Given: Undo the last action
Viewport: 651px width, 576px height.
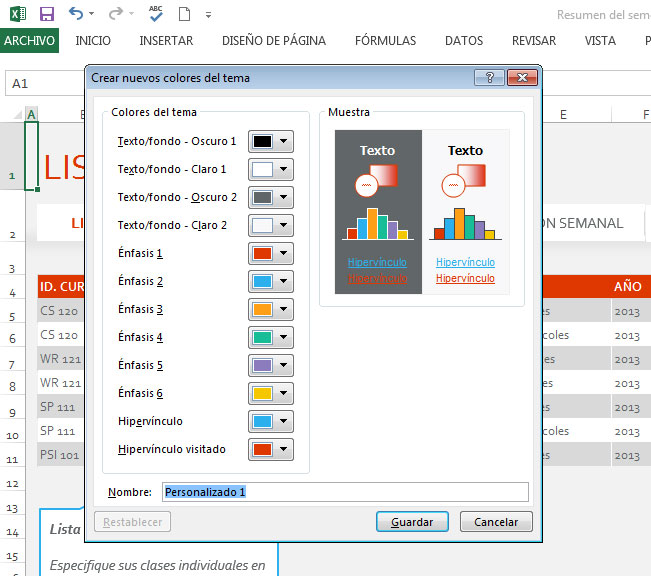Looking at the screenshot, I should (x=76, y=14).
